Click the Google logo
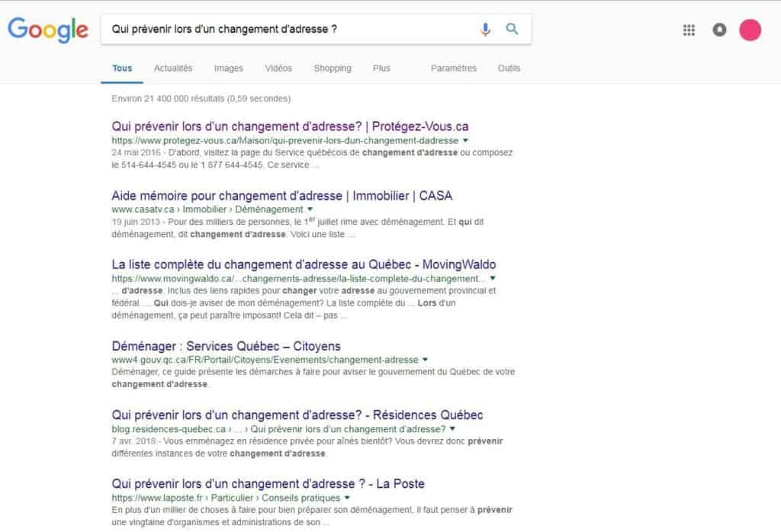The width and height of the screenshot is (781, 532). (x=48, y=30)
